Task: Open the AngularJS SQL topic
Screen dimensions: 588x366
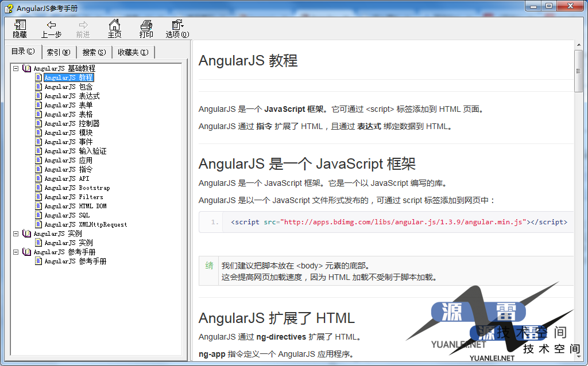Action: 67,215
